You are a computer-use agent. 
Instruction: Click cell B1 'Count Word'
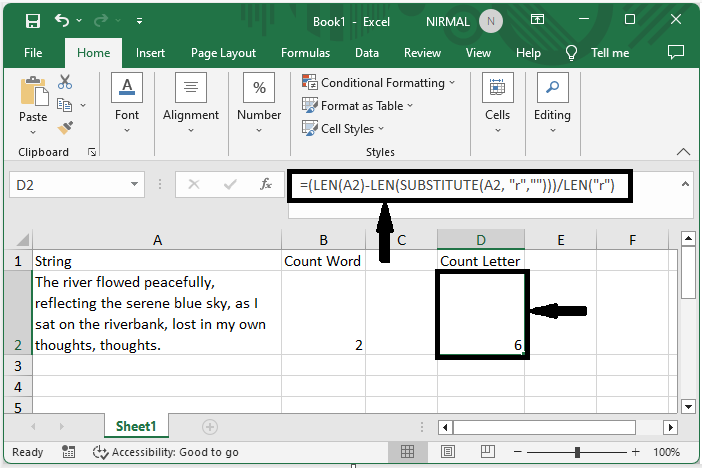323,261
